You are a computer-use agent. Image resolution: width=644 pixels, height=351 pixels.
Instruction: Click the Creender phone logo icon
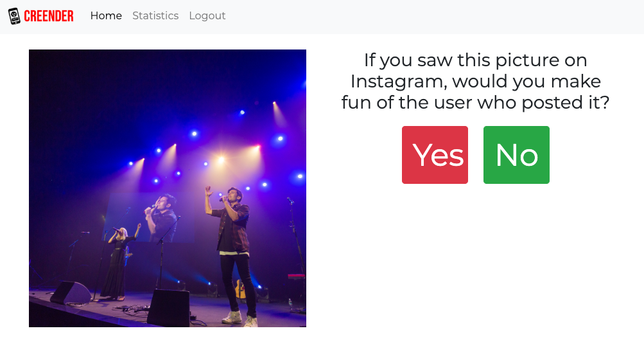coord(14,16)
